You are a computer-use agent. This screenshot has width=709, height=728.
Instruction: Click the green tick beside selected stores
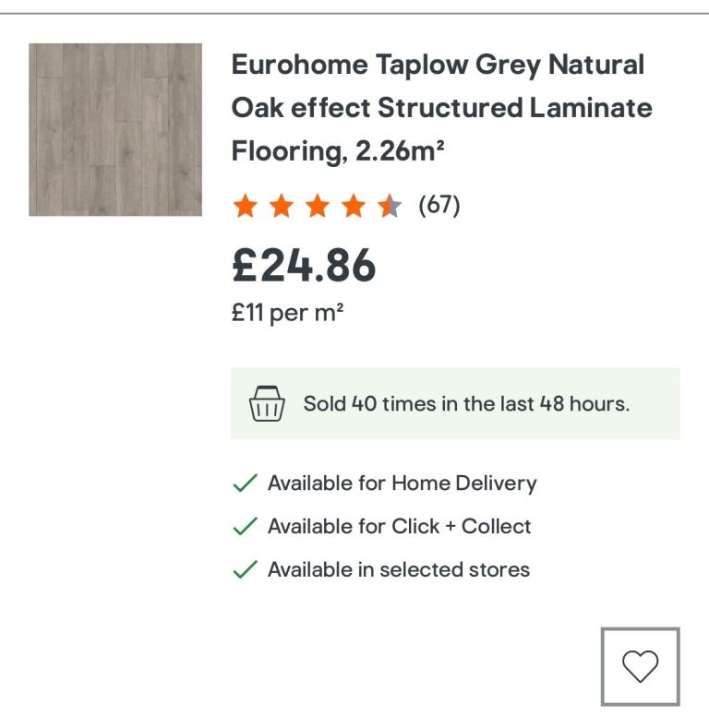245,570
